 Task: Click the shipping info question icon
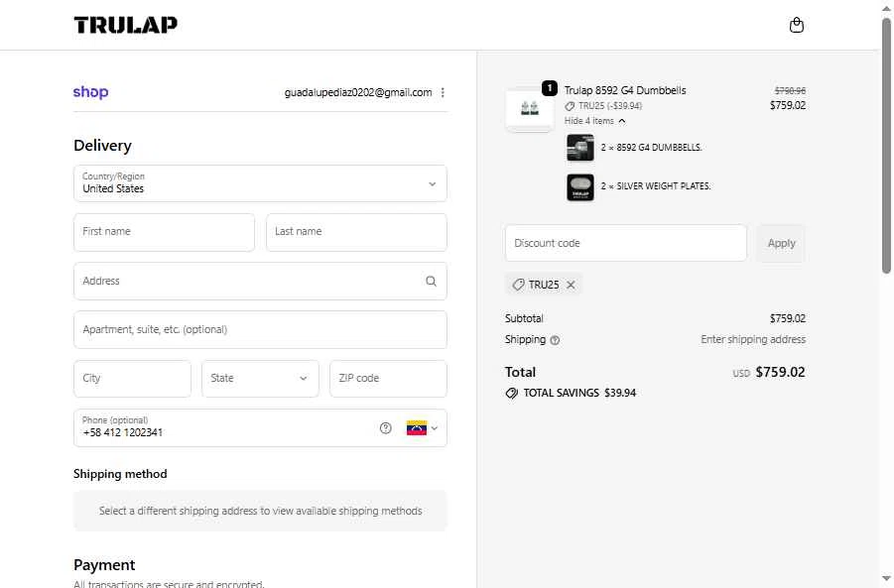pos(555,340)
